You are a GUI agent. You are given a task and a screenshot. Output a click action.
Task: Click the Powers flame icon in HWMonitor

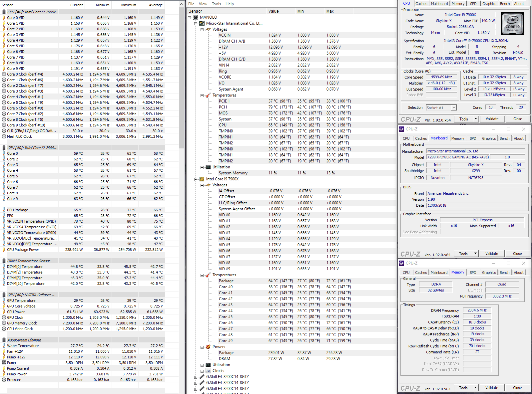coord(208,347)
